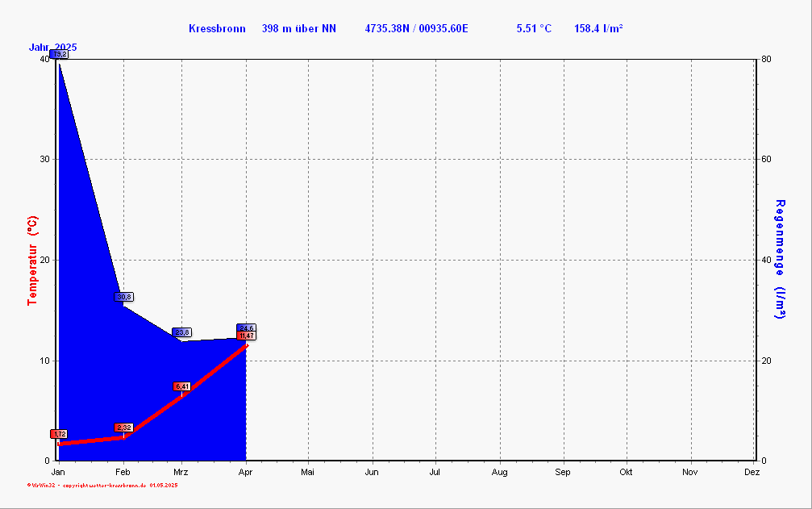Click the coordinates 4735.38N / 00935.60E
The image size is (812, 509).
(x=416, y=28)
